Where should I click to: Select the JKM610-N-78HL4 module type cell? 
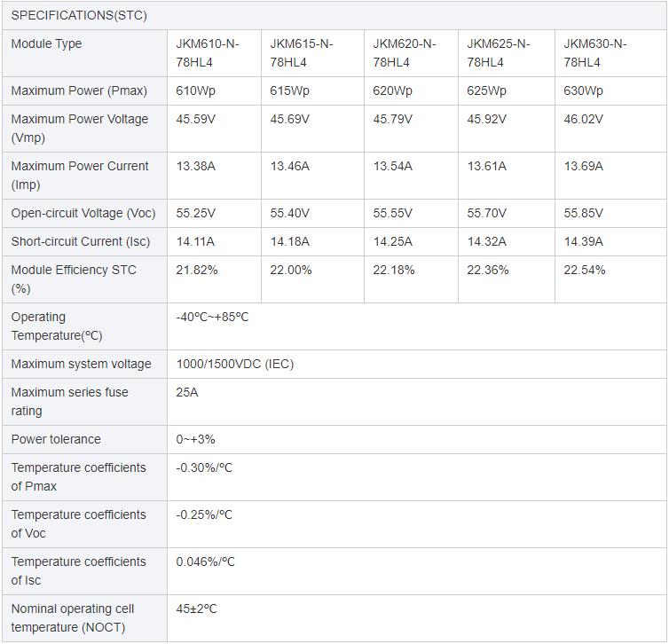(208, 53)
